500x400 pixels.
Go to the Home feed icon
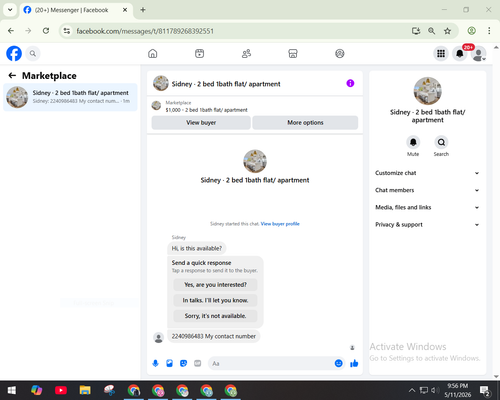[153, 53]
